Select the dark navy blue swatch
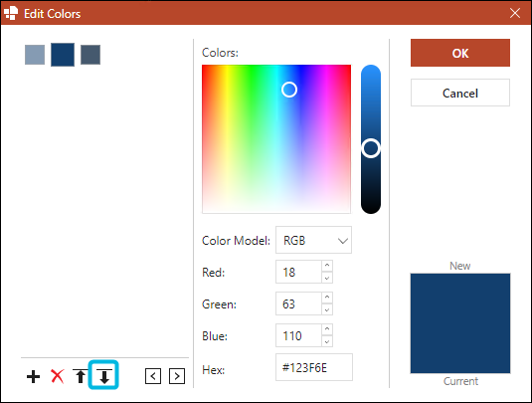 click(x=63, y=55)
